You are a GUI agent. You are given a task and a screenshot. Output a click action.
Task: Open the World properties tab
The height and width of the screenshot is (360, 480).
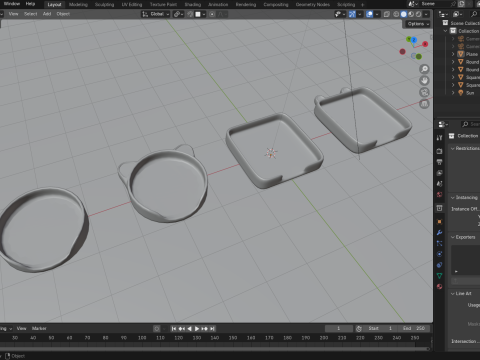pyautogui.click(x=439, y=195)
